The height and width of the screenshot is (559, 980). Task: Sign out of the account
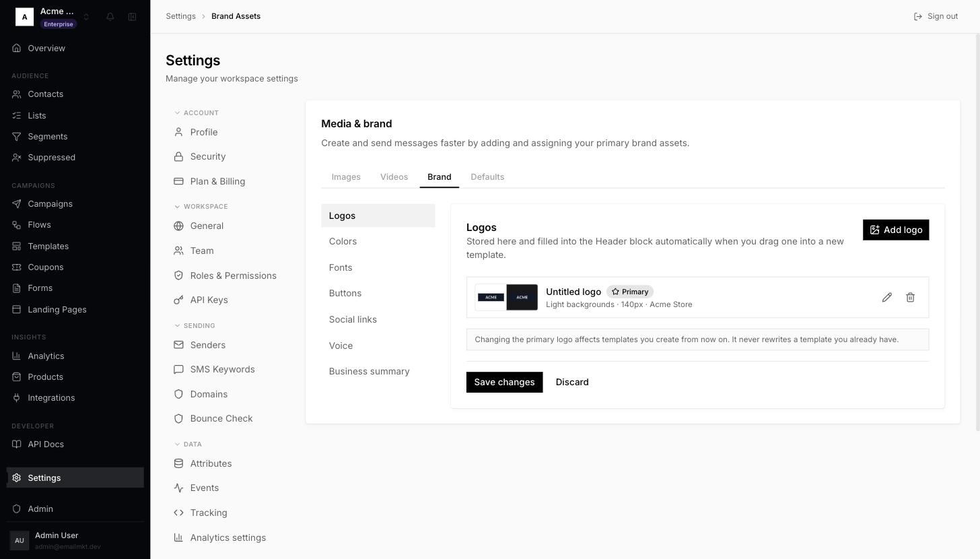[936, 16]
